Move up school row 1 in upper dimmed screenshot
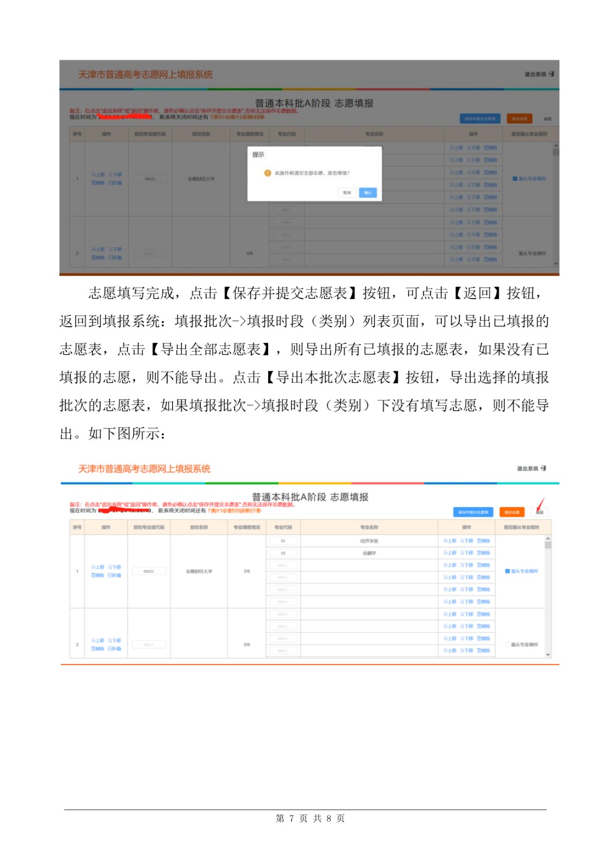Image resolution: width=614 pixels, height=868 pixels. (98, 175)
